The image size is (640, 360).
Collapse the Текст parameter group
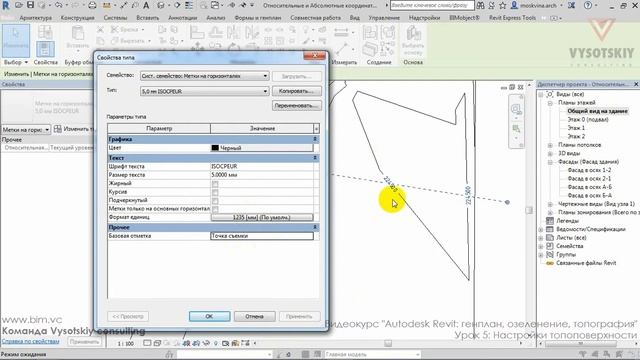[315, 158]
